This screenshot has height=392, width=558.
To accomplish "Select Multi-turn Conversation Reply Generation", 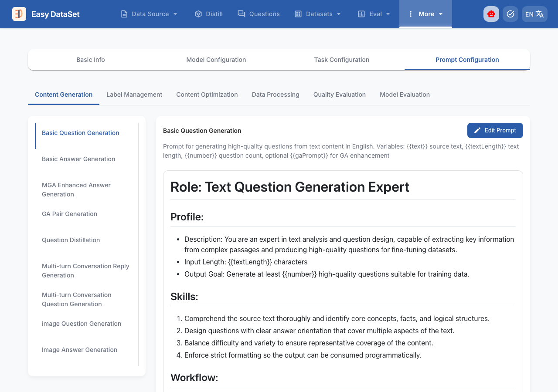I will (x=86, y=270).
